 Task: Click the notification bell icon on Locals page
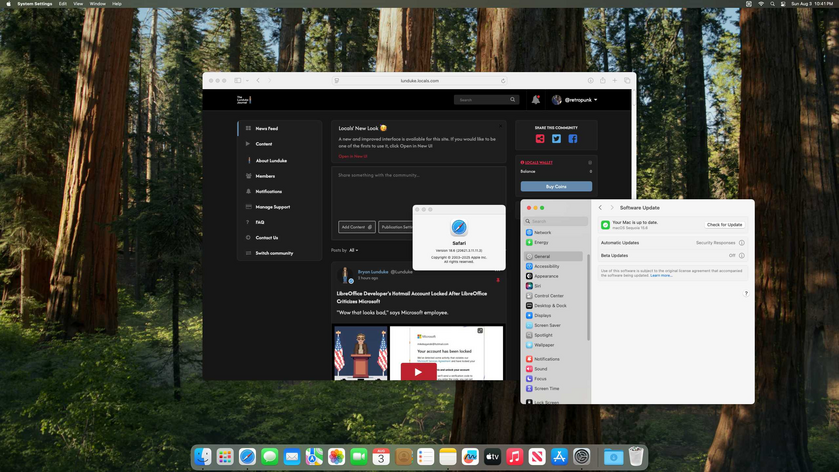click(x=536, y=100)
